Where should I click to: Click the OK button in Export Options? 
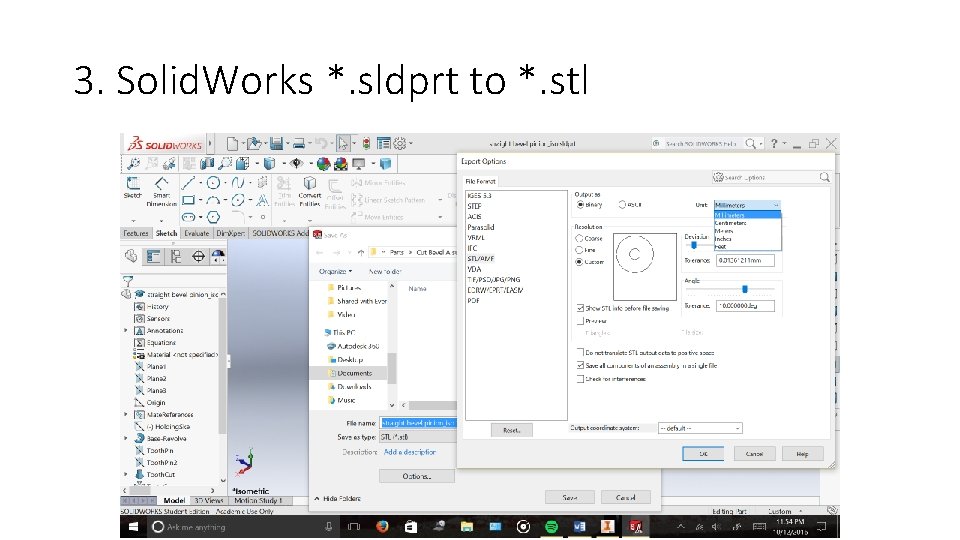(703, 454)
